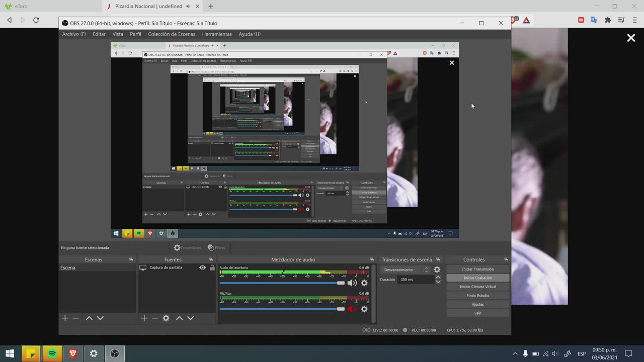644x362 pixels.
Task: Move scene down in Escenas panel
Action: point(100,318)
